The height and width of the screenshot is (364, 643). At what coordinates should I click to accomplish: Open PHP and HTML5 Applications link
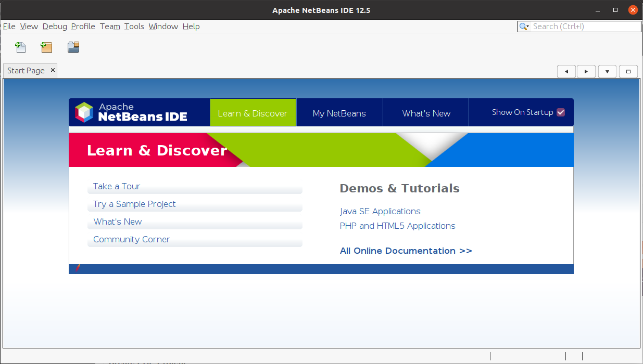[398, 226]
